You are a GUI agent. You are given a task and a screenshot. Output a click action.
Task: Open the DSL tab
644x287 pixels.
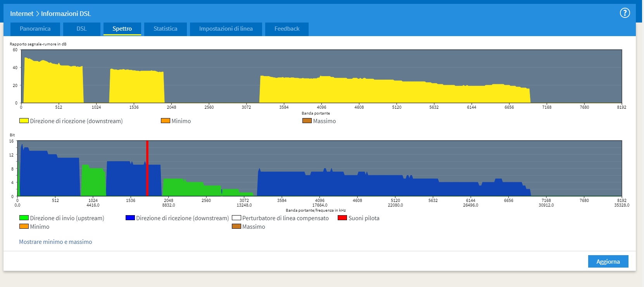(x=81, y=29)
